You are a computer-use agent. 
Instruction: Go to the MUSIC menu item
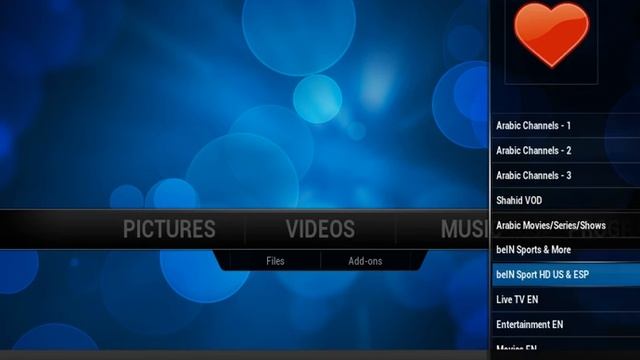coord(464,229)
